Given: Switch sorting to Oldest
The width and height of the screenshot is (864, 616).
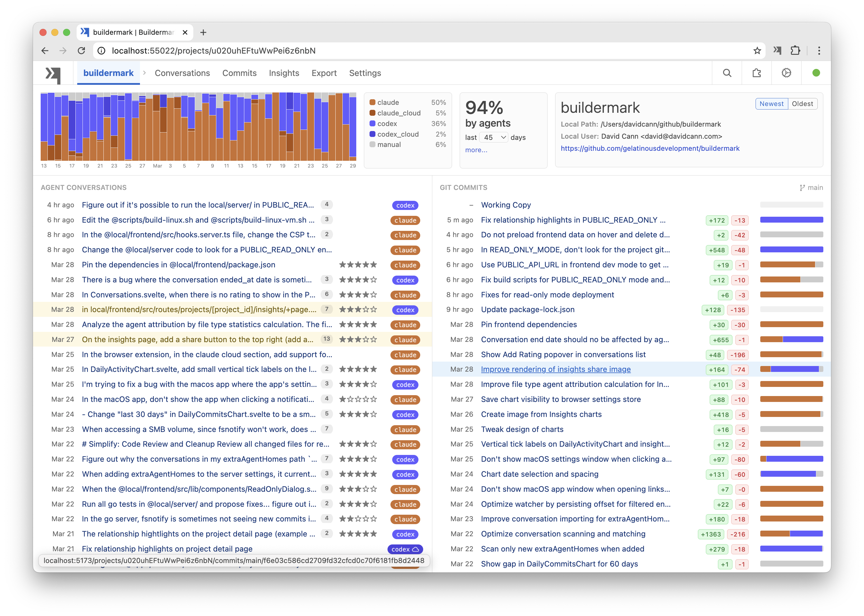Looking at the screenshot, I should point(802,104).
